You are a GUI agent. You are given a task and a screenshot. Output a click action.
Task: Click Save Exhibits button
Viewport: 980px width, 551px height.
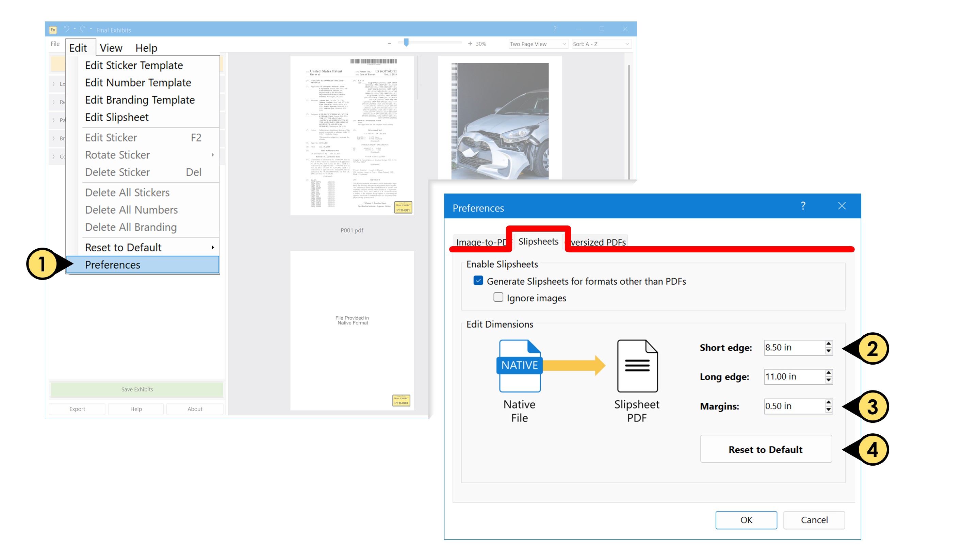point(137,389)
